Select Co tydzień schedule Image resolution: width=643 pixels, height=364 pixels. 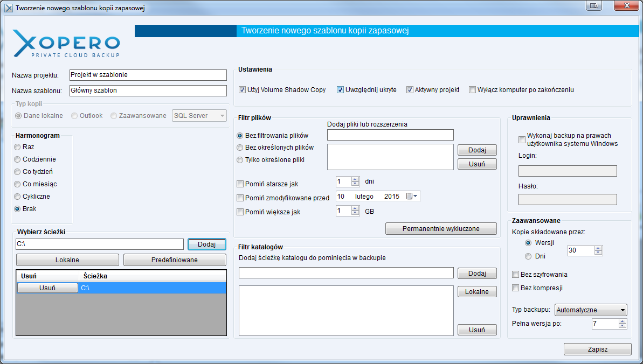tap(17, 171)
